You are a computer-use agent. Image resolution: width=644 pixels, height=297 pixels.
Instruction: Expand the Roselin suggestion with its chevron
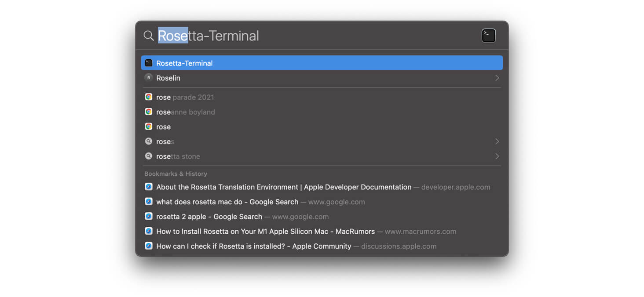(497, 78)
